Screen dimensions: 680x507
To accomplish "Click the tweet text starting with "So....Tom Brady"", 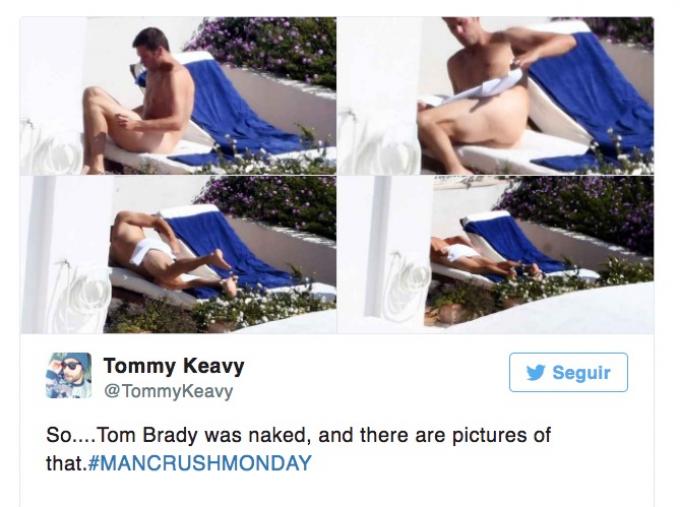I will 298,449.
